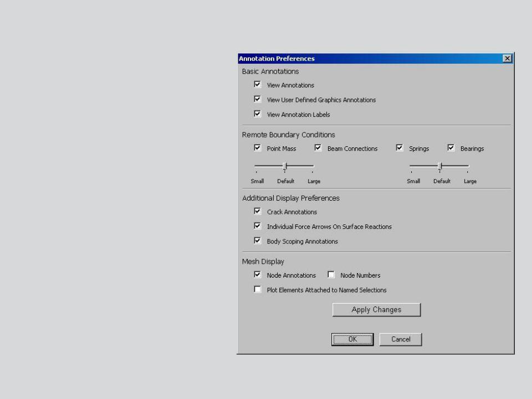
Task: Close the Annotation Preferences dialog
Action: tap(507, 58)
